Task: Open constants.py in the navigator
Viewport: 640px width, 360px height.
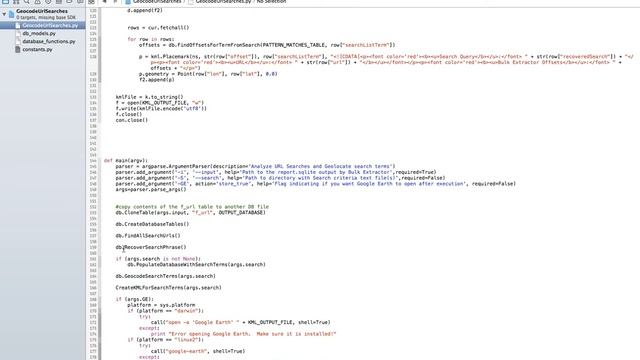Action: click(x=37, y=49)
